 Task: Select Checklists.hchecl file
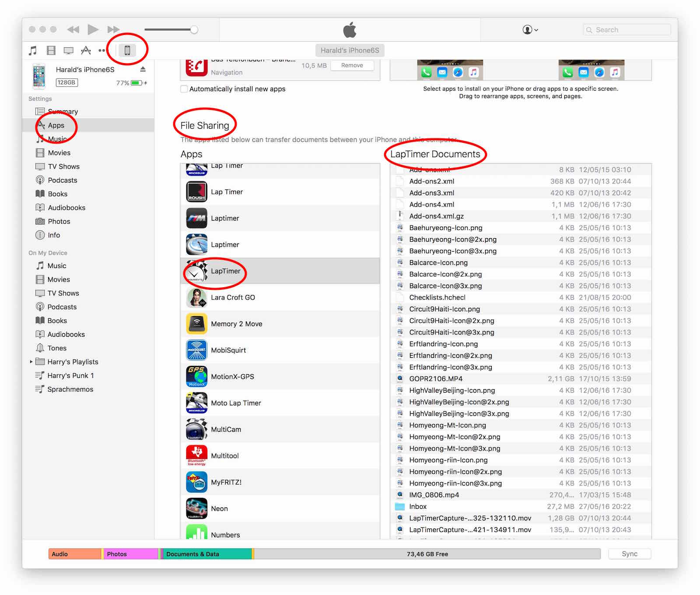[521, 297]
